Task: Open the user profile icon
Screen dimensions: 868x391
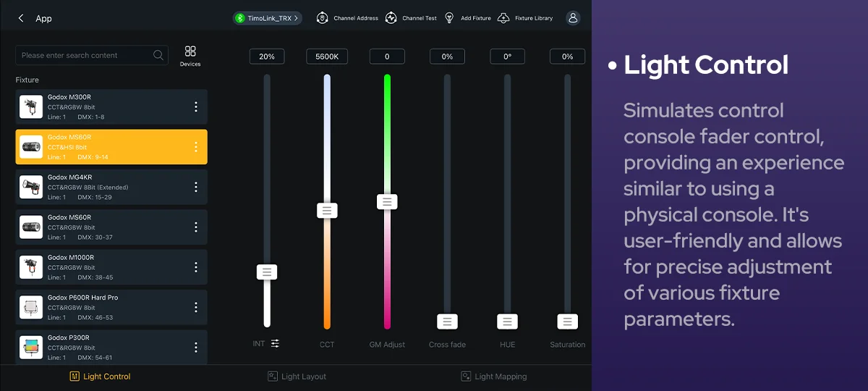Action: (x=573, y=18)
